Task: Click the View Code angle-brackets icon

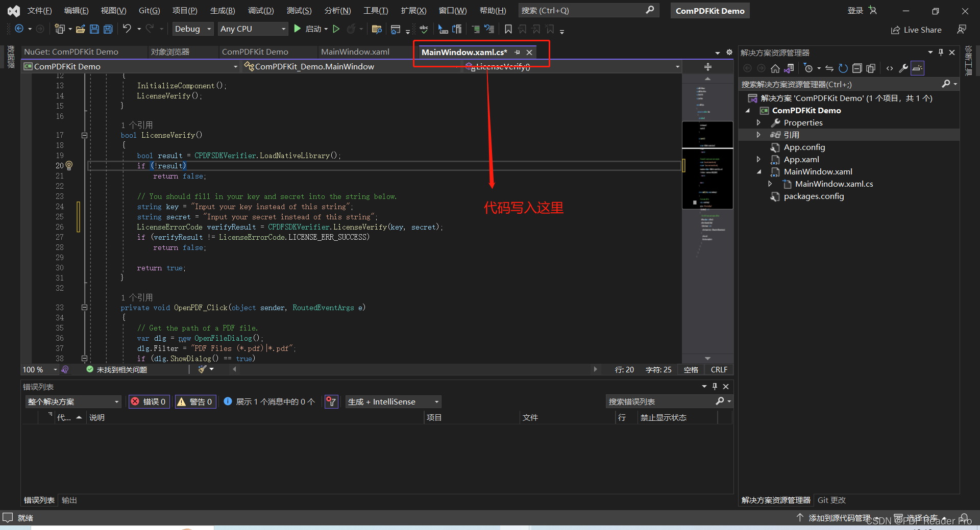Action: (890, 68)
